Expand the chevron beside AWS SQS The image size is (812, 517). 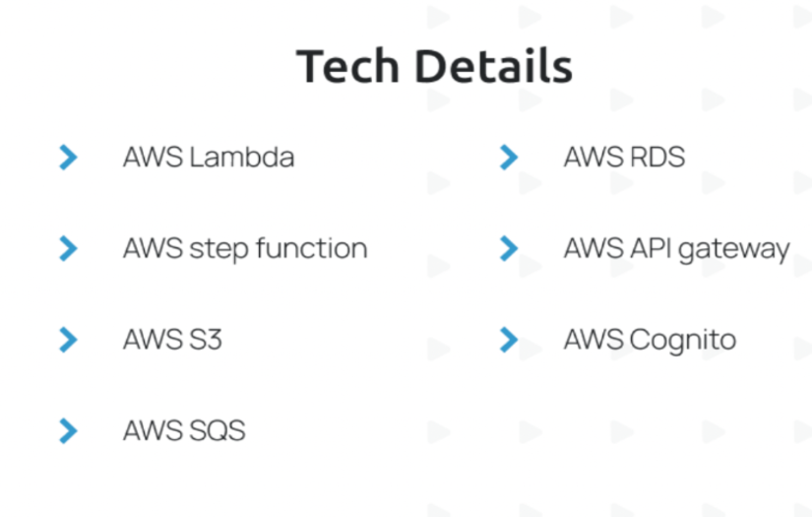68,430
